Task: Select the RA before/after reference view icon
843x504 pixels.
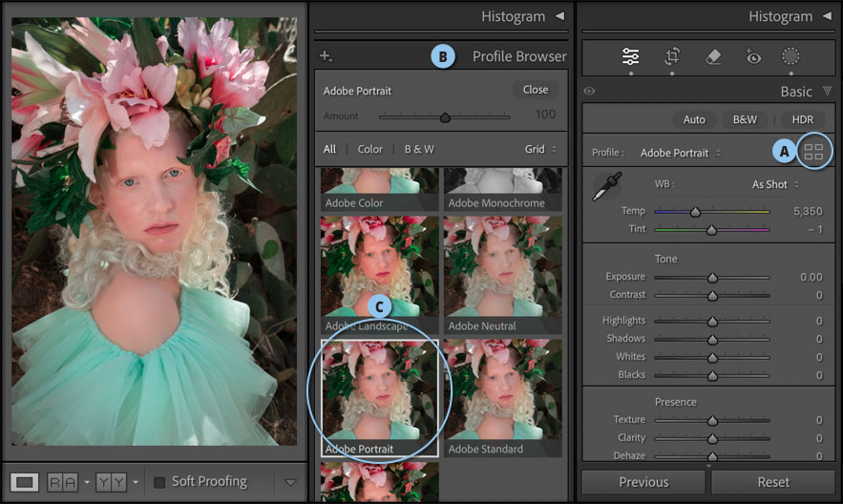Action: (63, 482)
